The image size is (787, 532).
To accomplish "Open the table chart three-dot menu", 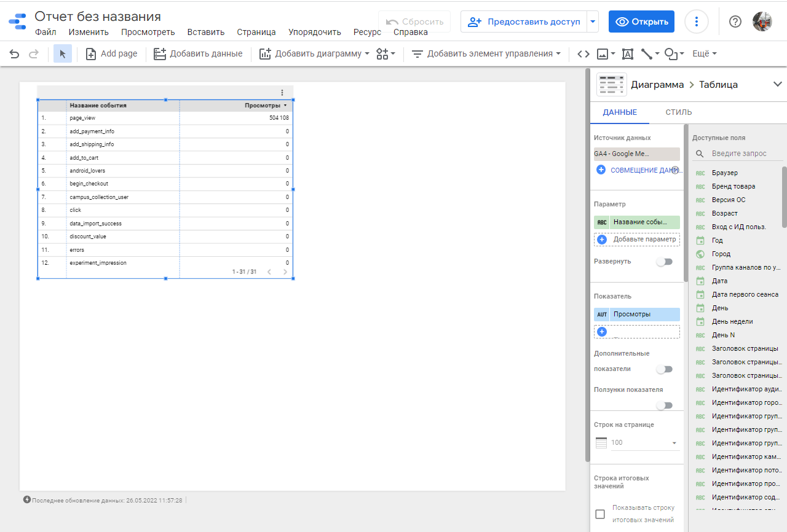I will pyautogui.click(x=282, y=93).
